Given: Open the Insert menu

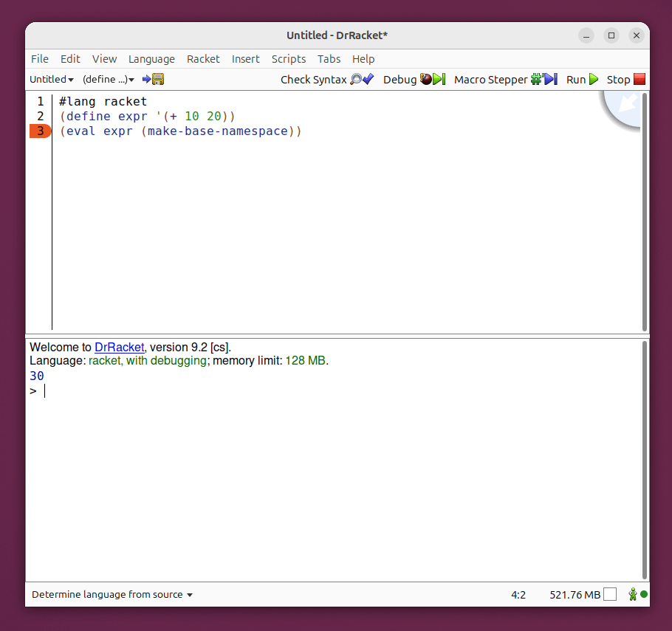Looking at the screenshot, I should click(246, 59).
